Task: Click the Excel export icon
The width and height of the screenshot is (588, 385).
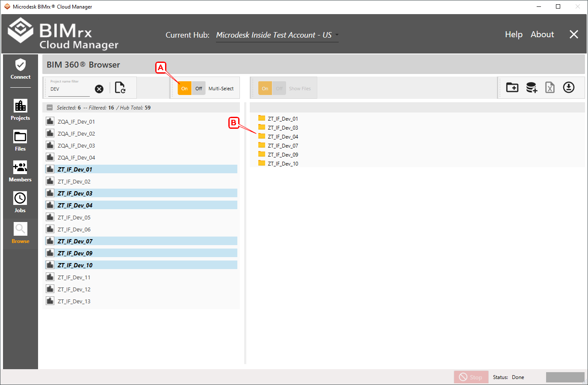Action: coord(550,88)
